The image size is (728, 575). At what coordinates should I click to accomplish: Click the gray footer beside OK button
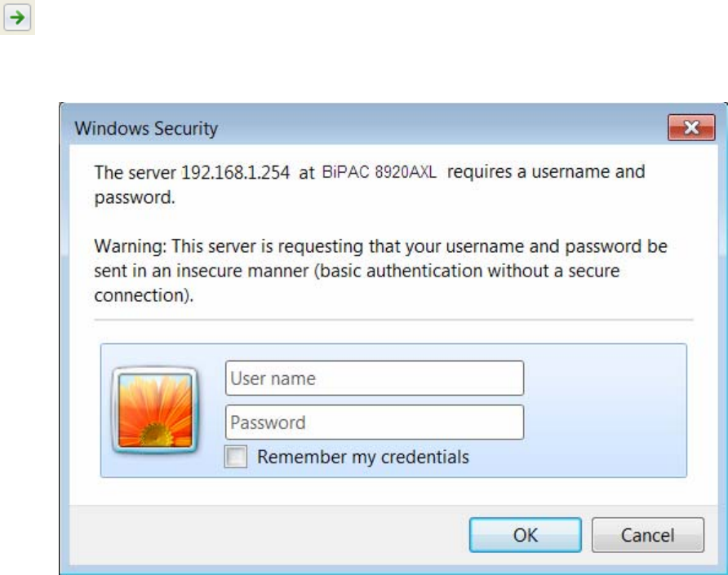269,535
